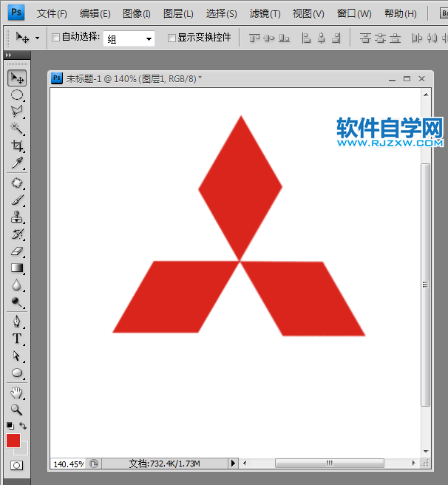Swap foreground and background colors
This screenshot has width=448, height=485.
(x=23, y=426)
